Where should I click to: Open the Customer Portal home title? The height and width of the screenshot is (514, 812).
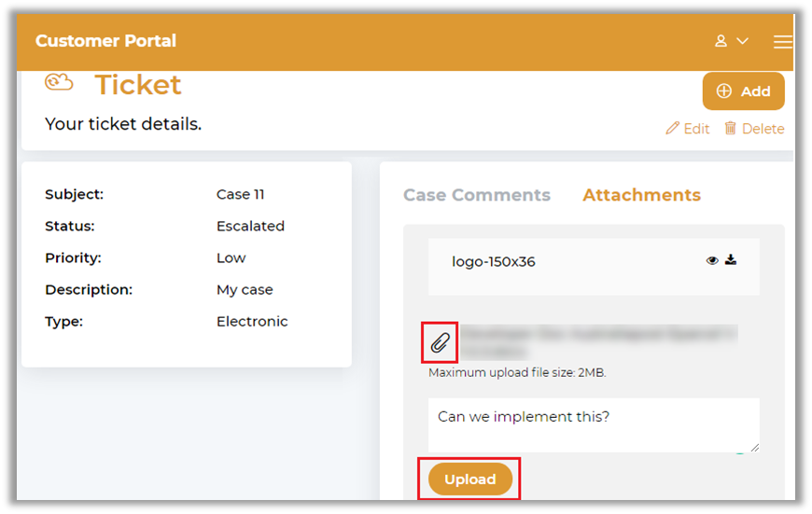105,41
